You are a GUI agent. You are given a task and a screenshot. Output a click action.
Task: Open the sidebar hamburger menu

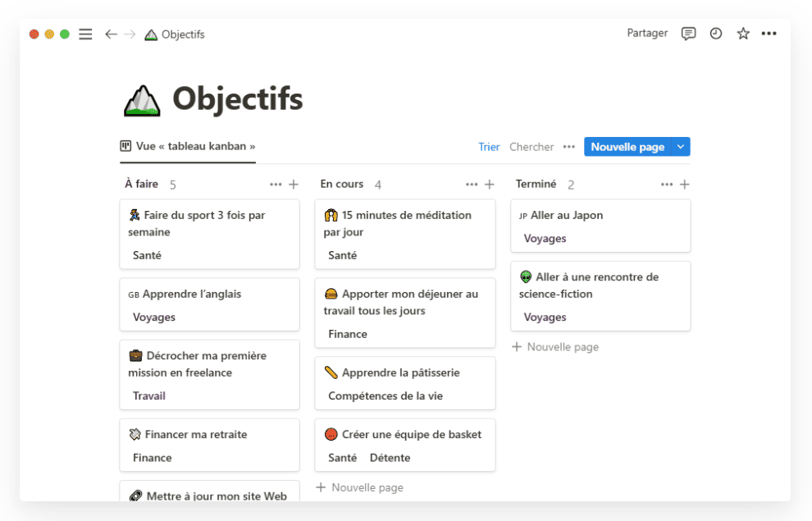pos(85,34)
